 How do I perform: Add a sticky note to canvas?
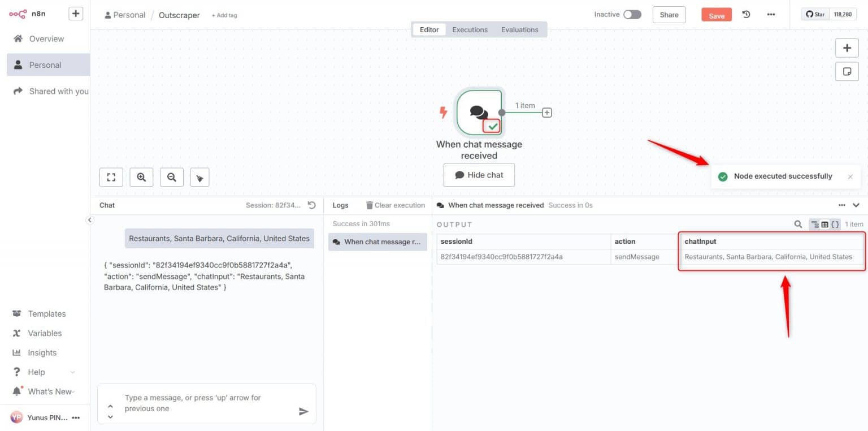click(x=847, y=71)
